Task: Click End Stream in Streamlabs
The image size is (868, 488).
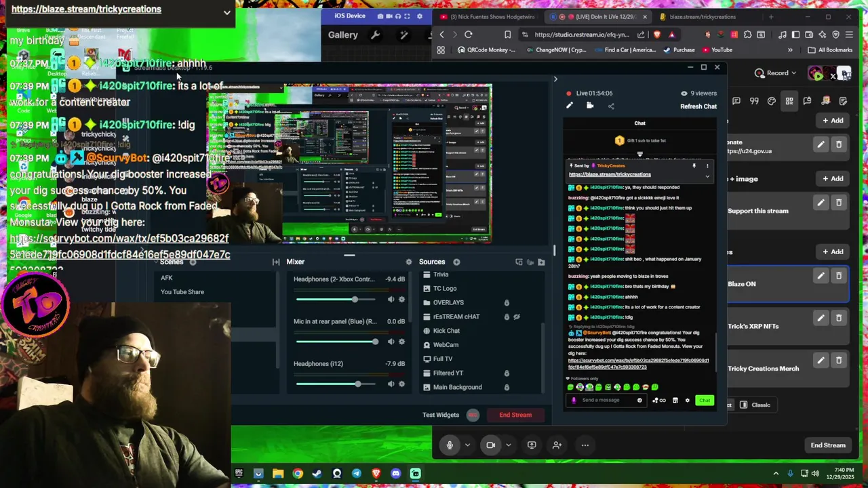Action: click(515, 415)
